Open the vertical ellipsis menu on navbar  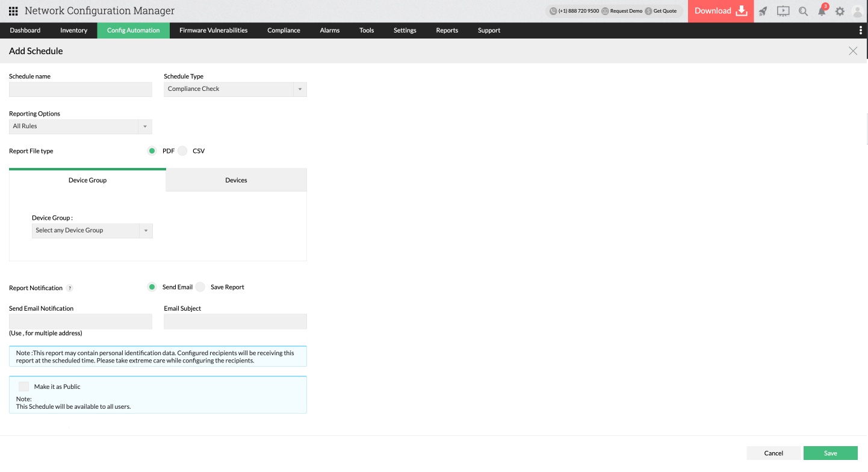pyautogui.click(x=860, y=30)
